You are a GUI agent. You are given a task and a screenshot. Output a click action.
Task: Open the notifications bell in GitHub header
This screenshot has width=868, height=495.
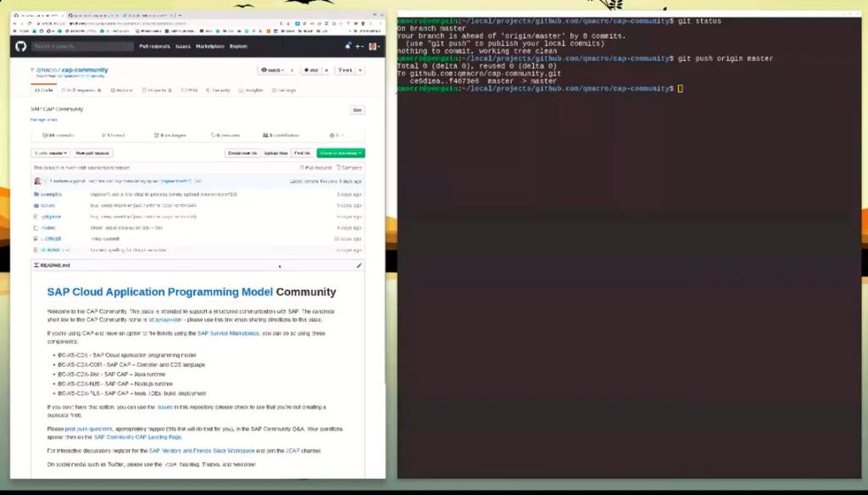[x=348, y=47]
